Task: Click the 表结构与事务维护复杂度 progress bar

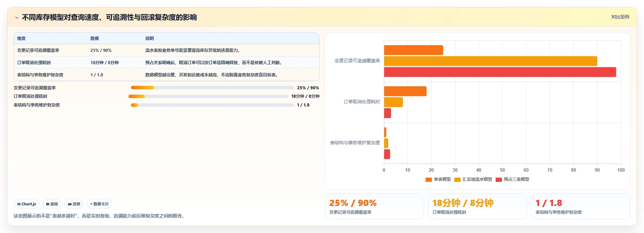Action: (x=212, y=105)
